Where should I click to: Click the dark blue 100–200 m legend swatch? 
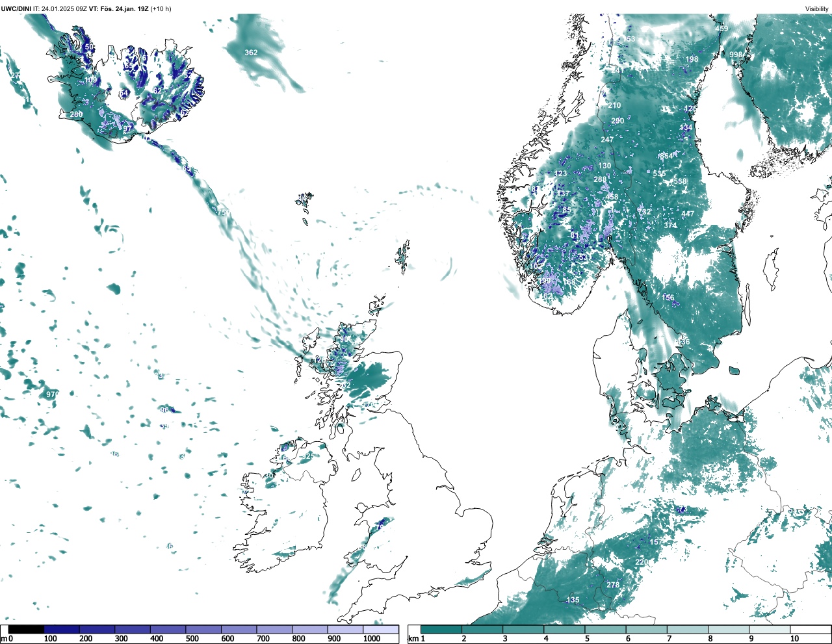click(x=62, y=630)
